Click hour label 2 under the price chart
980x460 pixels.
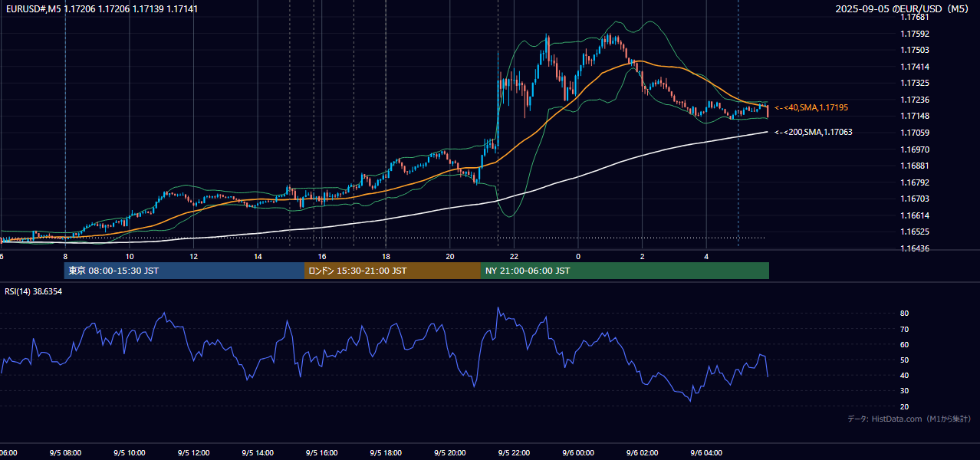coord(643,256)
